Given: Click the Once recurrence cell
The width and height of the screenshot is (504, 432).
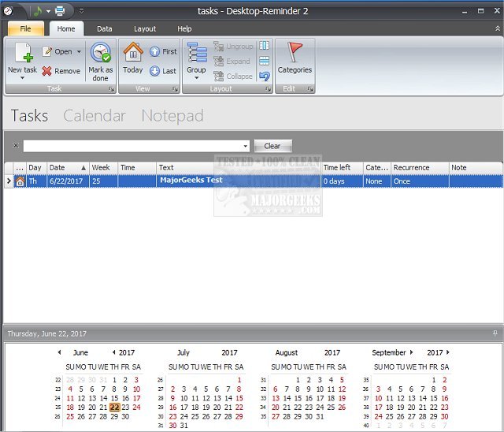Looking at the screenshot, I should 420,181.
